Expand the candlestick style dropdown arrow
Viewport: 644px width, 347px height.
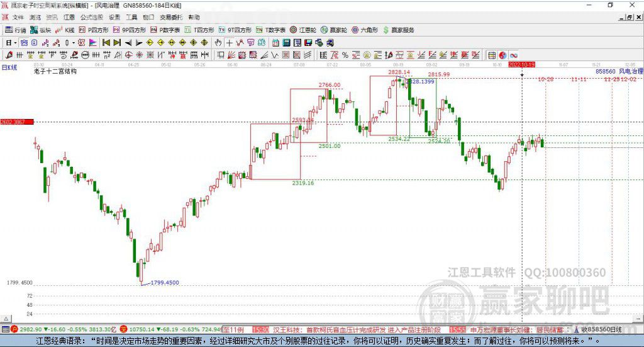pos(74,43)
